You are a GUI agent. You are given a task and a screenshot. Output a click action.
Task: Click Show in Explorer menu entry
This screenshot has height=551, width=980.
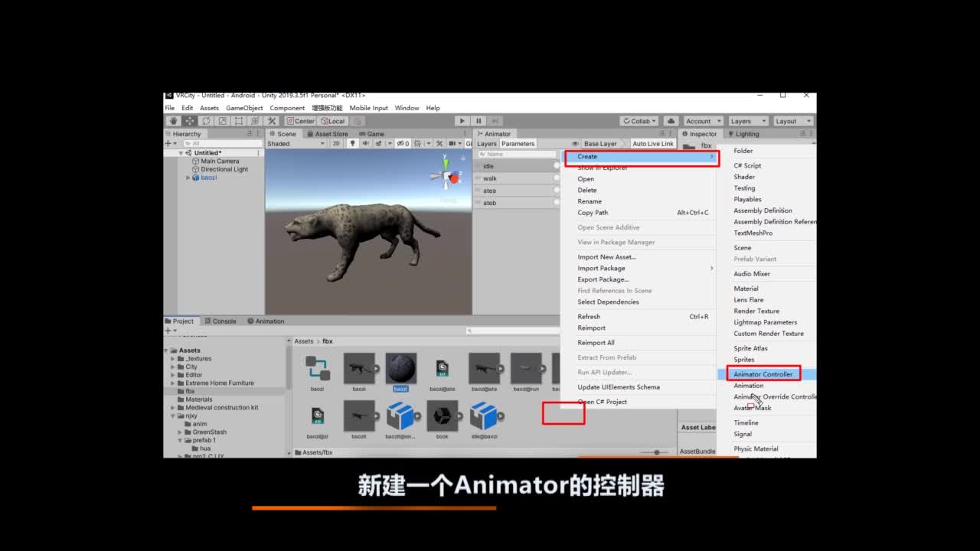coord(603,168)
